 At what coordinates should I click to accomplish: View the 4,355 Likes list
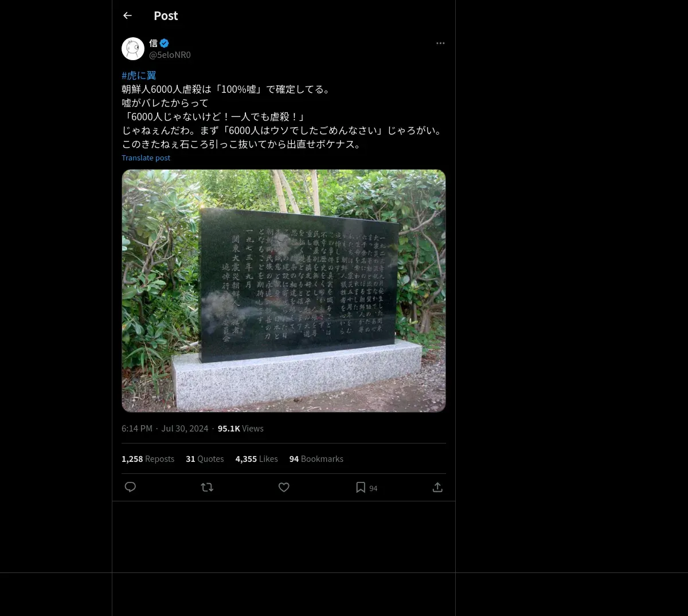pyautogui.click(x=256, y=458)
